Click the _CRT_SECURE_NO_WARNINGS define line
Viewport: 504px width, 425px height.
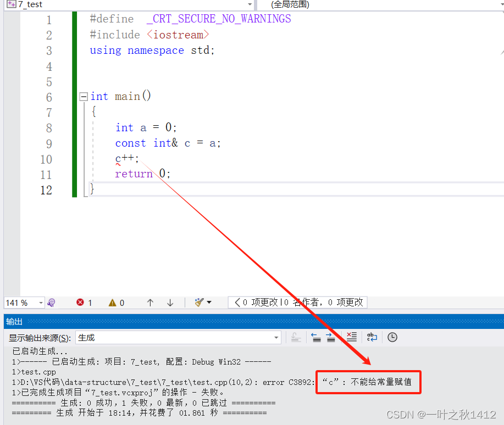pos(190,19)
